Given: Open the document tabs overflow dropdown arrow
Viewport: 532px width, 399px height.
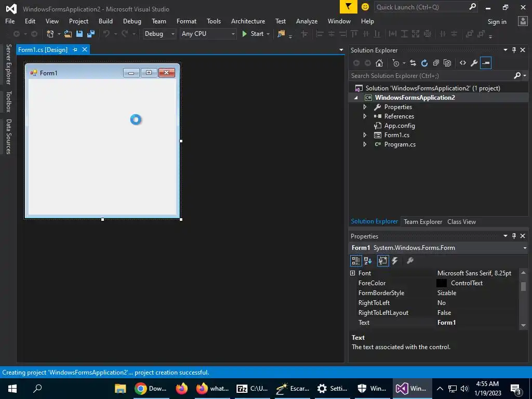Looking at the screenshot, I should coord(341,50).
